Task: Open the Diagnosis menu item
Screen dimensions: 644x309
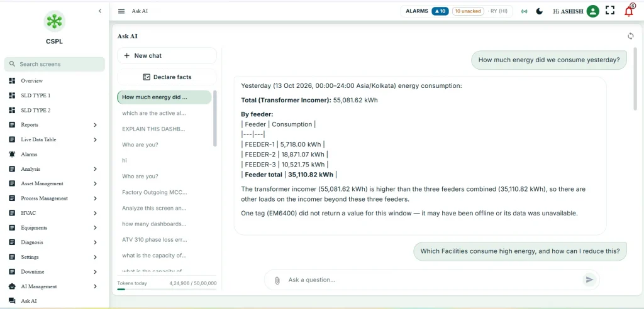Action: tap(54, 242)
